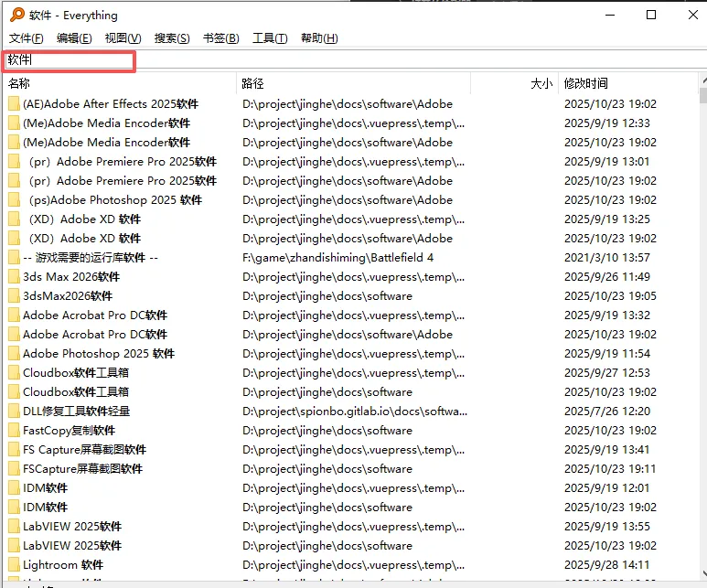Click folder icon of (ps)Adobe Photoshop 2025 软件

pos(14,199)
